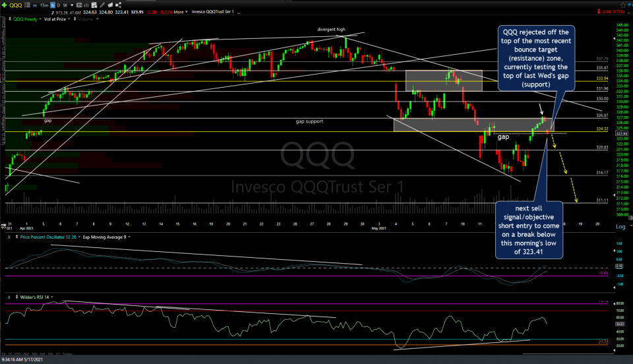This screenshot has width=633, height=364.
Task: Click the Apr 2021 date axis label
Action: (x=26, y=228)
